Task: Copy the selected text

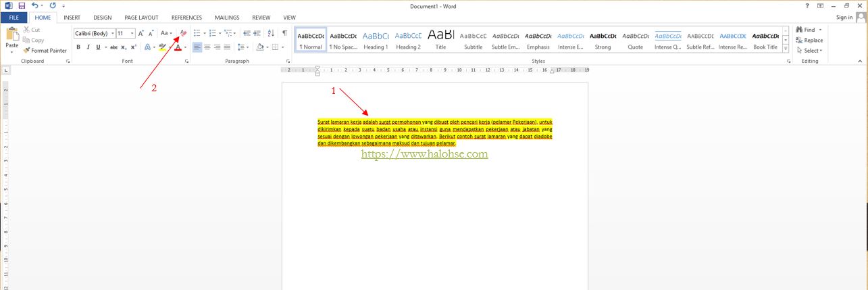Action: 33,40
